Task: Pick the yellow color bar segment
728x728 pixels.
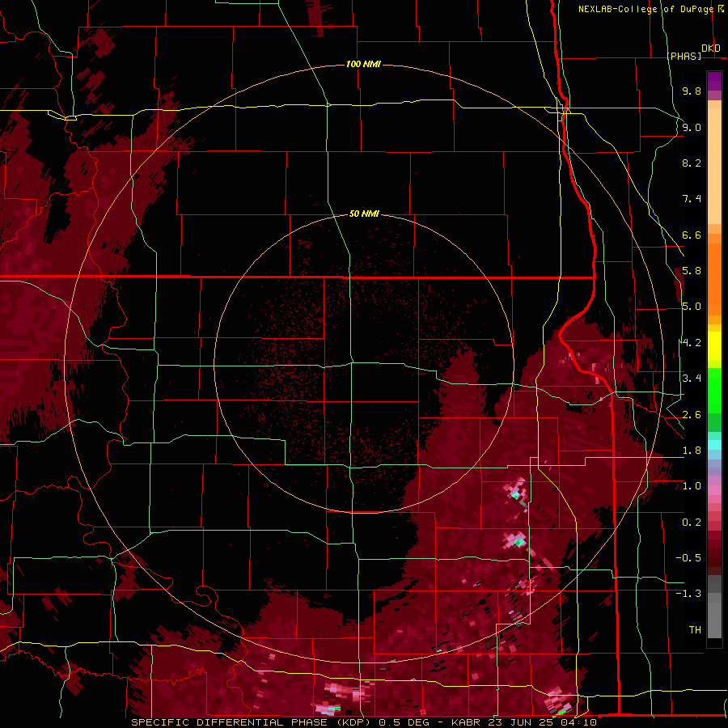Action: coord(714,346)
